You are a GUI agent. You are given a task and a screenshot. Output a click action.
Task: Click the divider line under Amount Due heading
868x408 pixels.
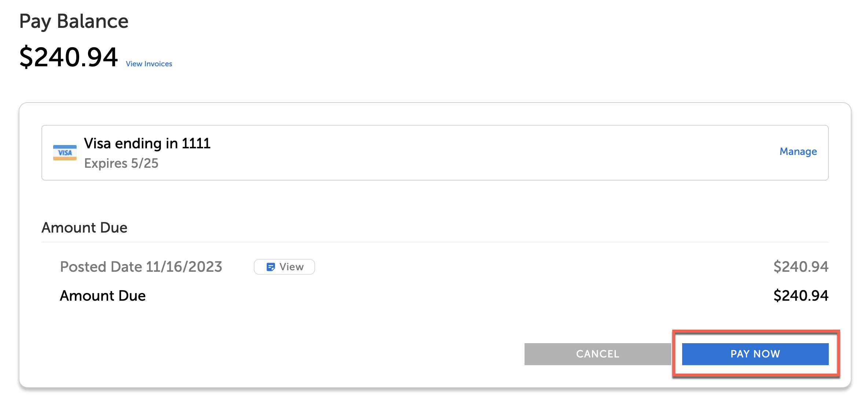[435, 242]
